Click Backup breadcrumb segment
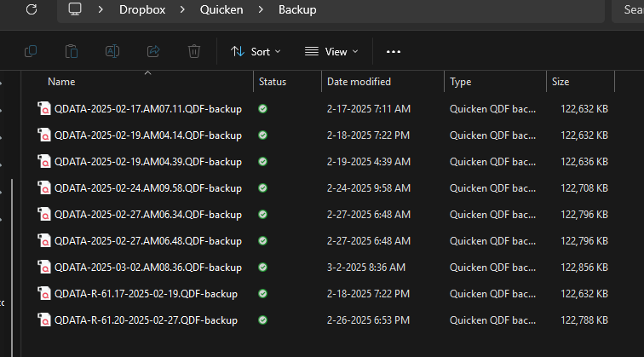The image size is (644, 357). [297, 9]
